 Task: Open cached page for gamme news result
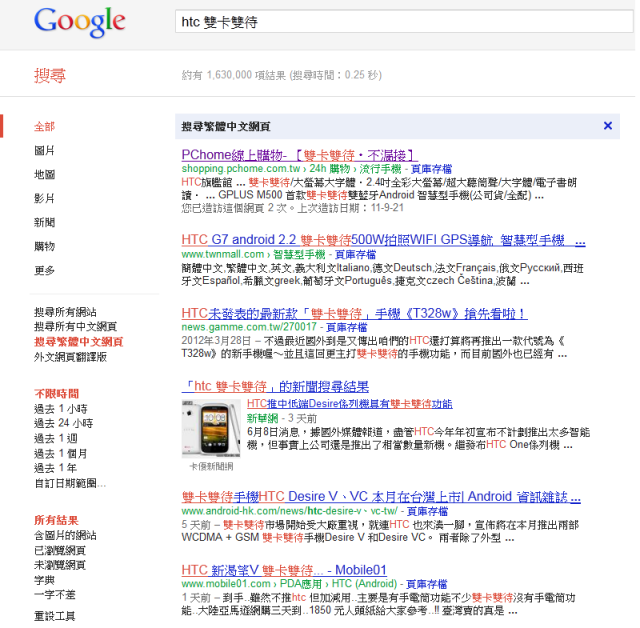pyautogui.click(x=347, y=327)
